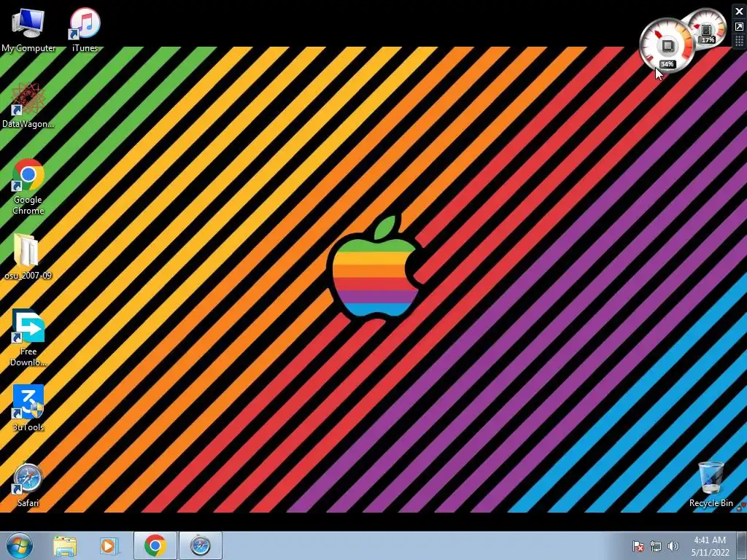Click the memory gauge showing 17%
Viewport: 747px width, 560px height.
708,28
